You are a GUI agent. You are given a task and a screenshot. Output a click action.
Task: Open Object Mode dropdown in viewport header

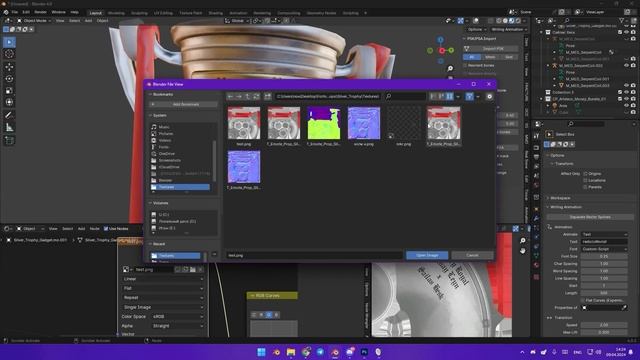(33, 20)
